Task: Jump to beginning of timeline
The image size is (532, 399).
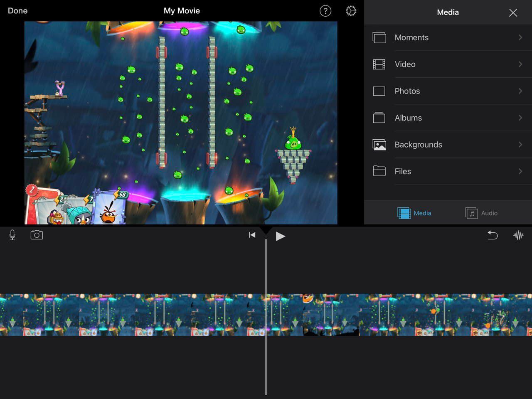Action: point(252,235)
